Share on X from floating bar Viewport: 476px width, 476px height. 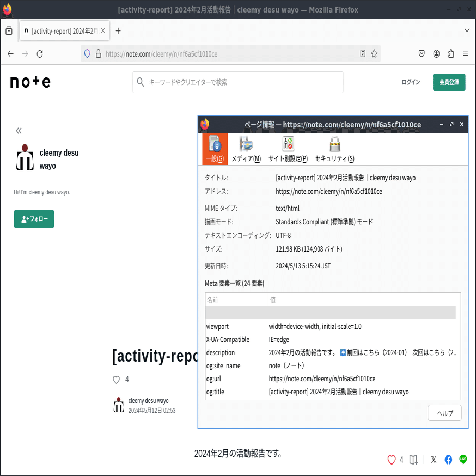pyautogui.click(x=434, y=460)
